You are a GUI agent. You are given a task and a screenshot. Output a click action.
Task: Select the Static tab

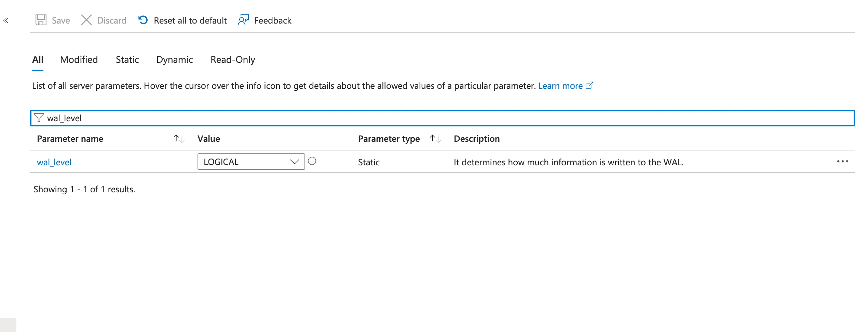[x=127, y=60]
